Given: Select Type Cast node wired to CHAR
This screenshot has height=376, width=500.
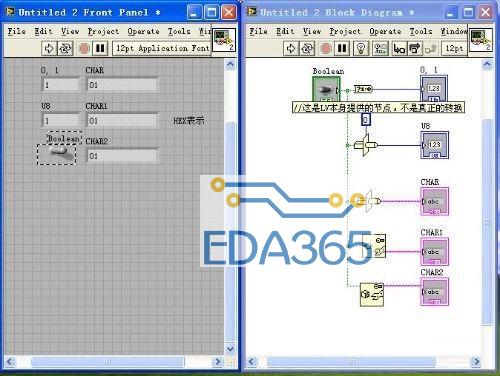Looking at the screenshot, I should [x=369, y=201].
